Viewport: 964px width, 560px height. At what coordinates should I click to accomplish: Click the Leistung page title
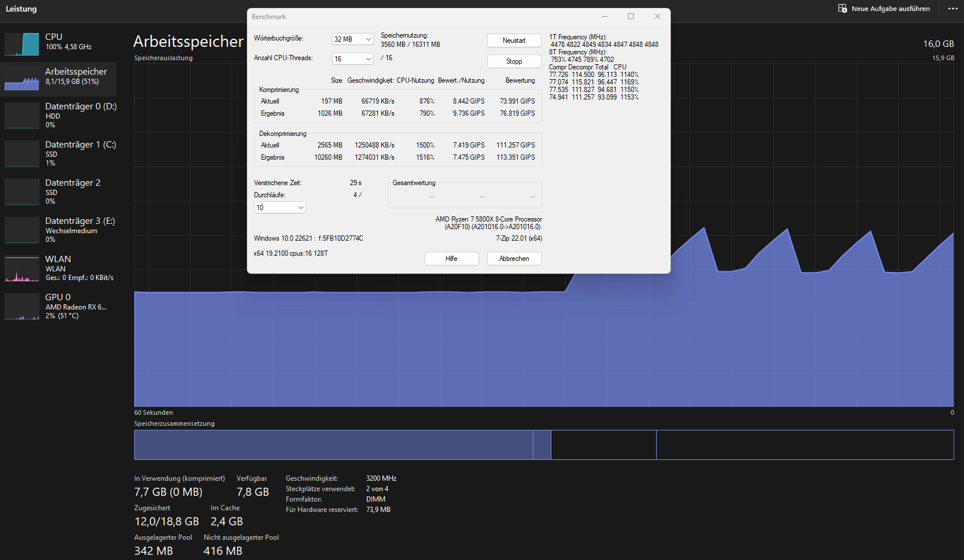coord(21,9)
